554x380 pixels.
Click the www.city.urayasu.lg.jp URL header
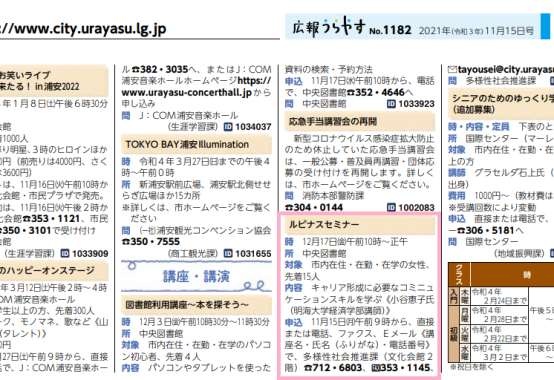coord(82,29)
